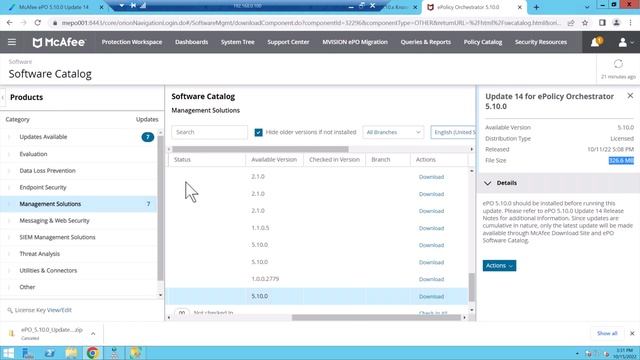The width and height of the screenshot is (640, 360).
Task: Click the top horizontal scrollbar above table
Action: (x=260, y=149)
